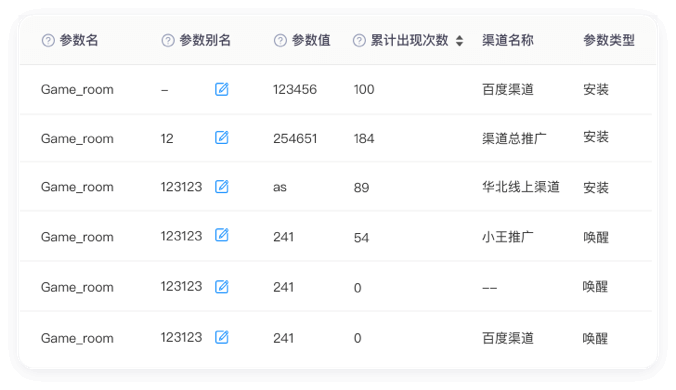The image size is (676, 390).
Task: Click the first Game_room parameter name
Action: [x=77, y=90]
